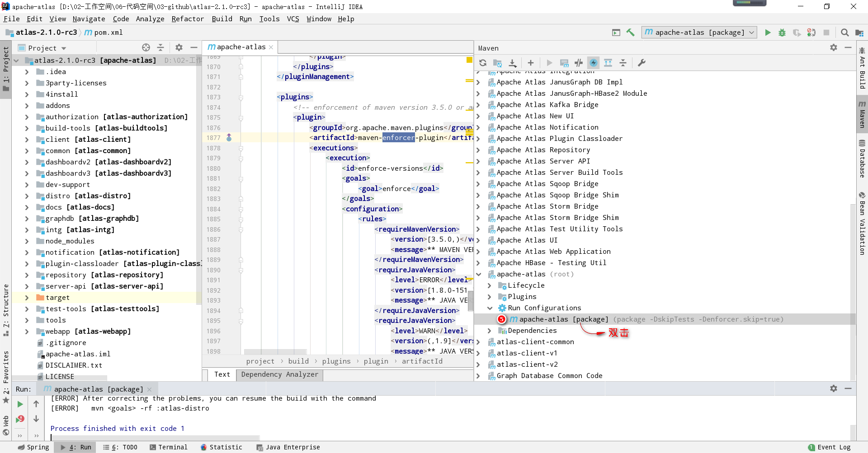Toggle Maven Offline Mode

pyautogui.click(x=579, y=63)
